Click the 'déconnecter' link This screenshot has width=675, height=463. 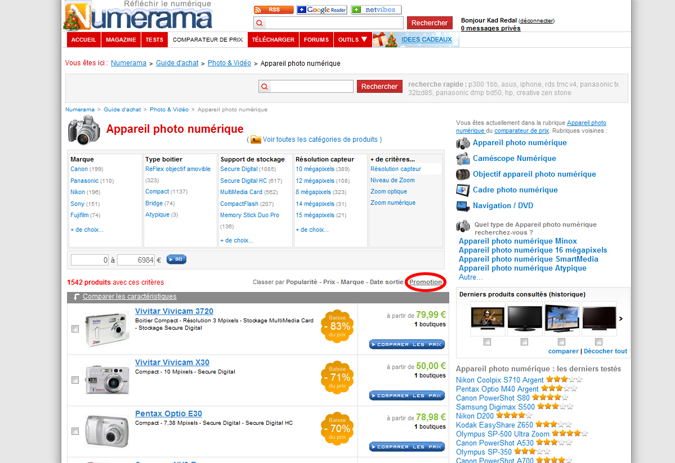coord(536,21)
